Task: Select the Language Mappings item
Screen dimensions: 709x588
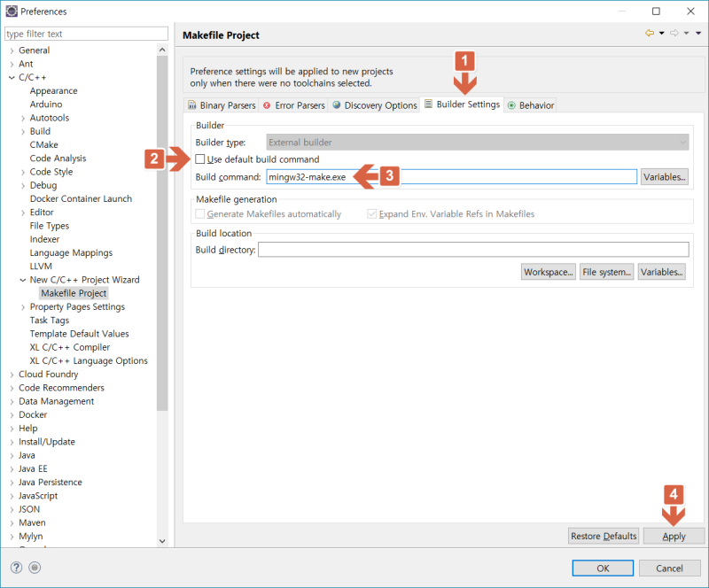Action: pyautogui.click(x=71, y=252)
